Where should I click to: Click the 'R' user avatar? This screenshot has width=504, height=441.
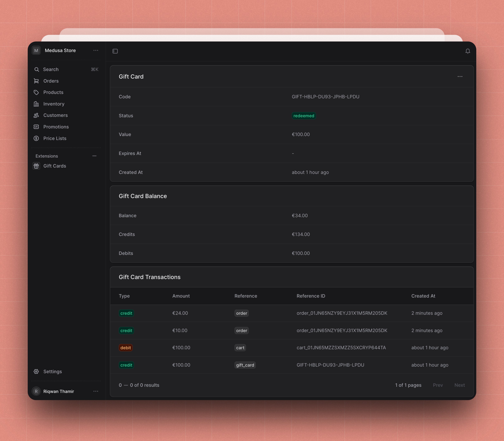tap(36, 391)
